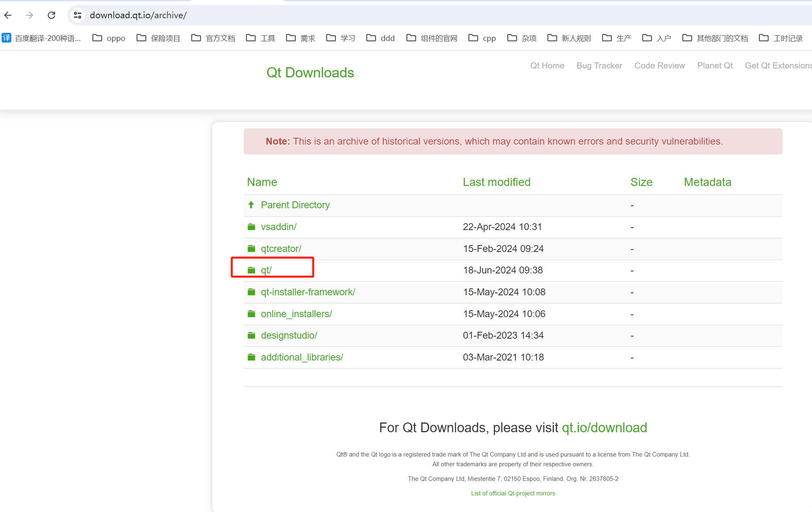Click the folder icon beside online_installers/
This screenshot has height=512, width=812.
tap(252, 314)
